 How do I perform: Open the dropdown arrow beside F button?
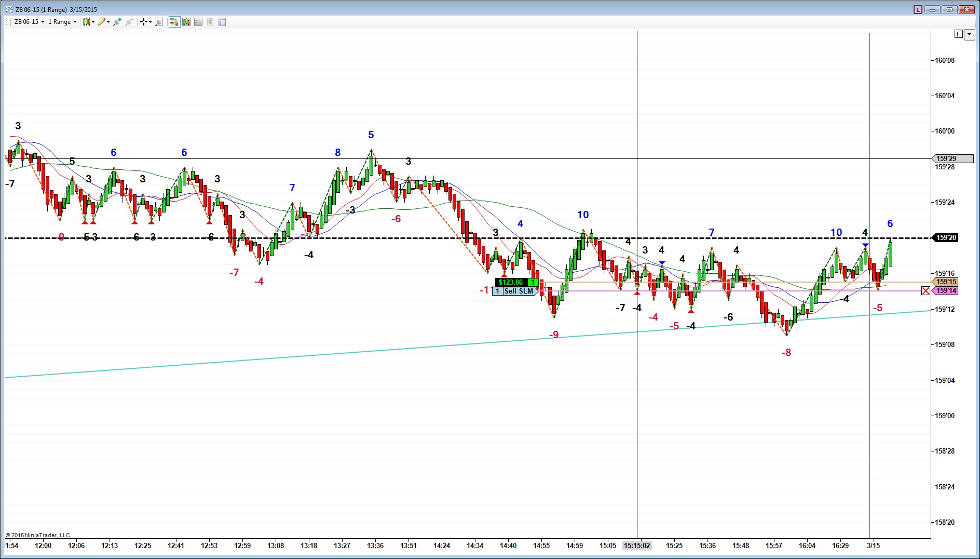pos(969,34)
